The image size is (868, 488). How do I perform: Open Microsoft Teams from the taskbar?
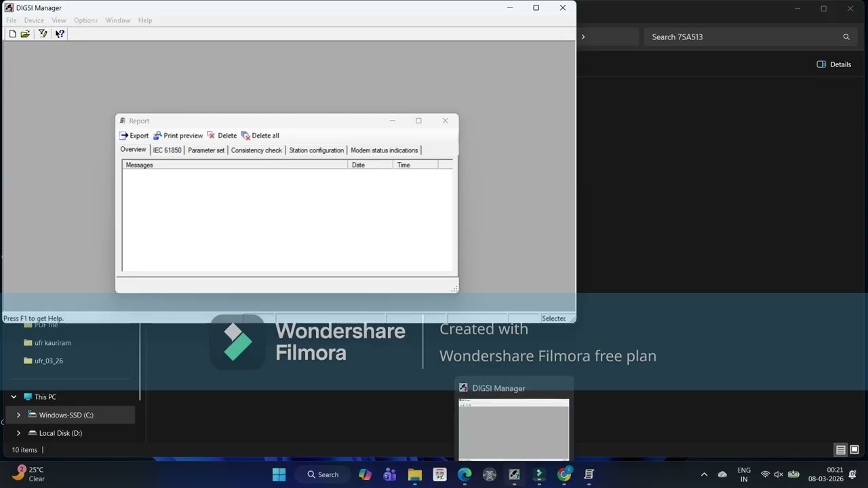pyautogui.click(x=390, y=474)
